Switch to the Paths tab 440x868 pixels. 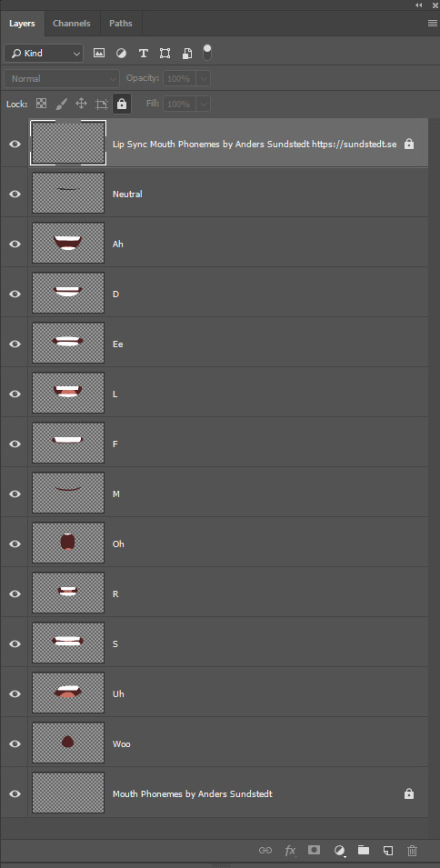click(121, 24)
